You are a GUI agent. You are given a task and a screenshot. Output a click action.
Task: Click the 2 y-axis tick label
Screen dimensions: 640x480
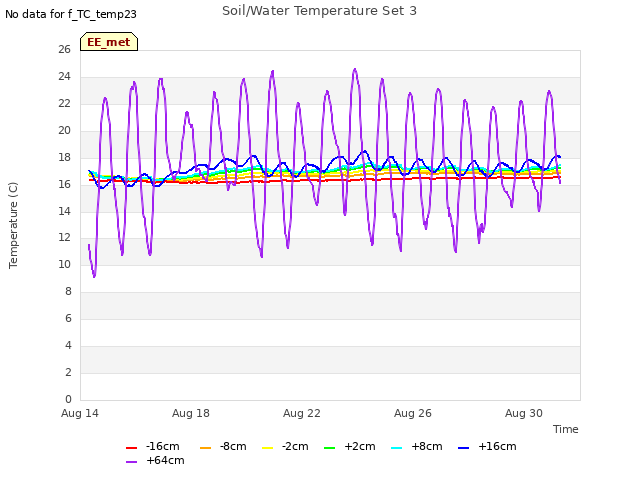point(68,372)
